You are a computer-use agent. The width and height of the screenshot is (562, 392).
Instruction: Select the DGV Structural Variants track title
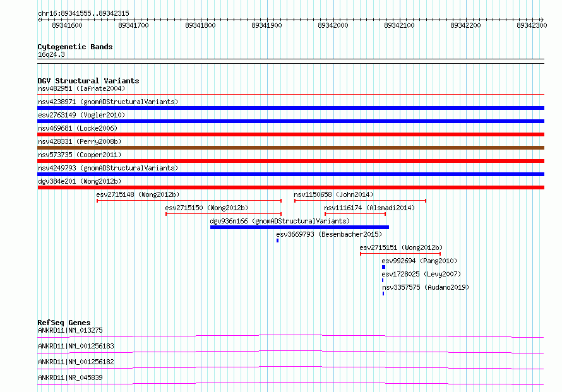(x=88, y=81)
